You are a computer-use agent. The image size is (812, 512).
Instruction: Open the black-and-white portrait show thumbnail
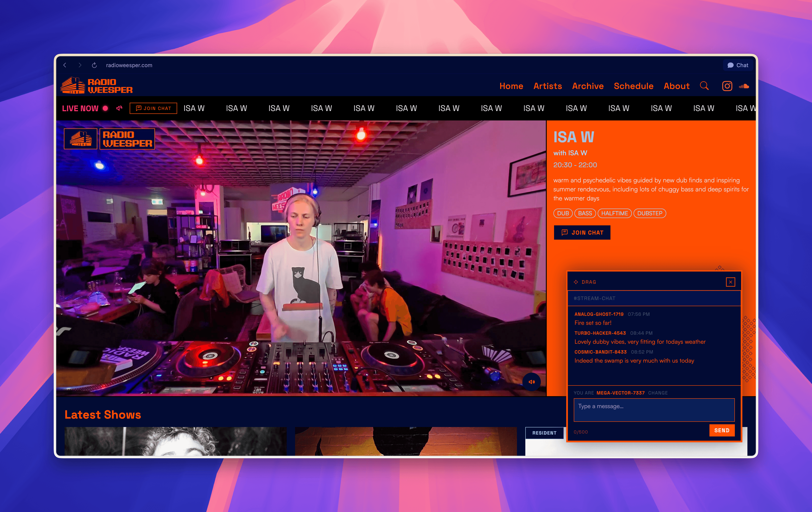click(x=175, y=441)
